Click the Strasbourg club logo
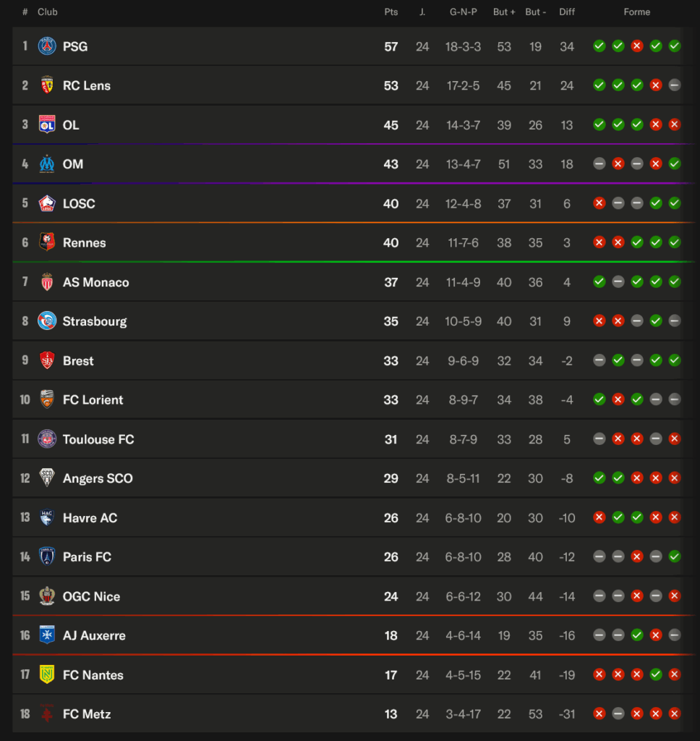The height and width of the screenshot is (741, 700). click(47, 321)
